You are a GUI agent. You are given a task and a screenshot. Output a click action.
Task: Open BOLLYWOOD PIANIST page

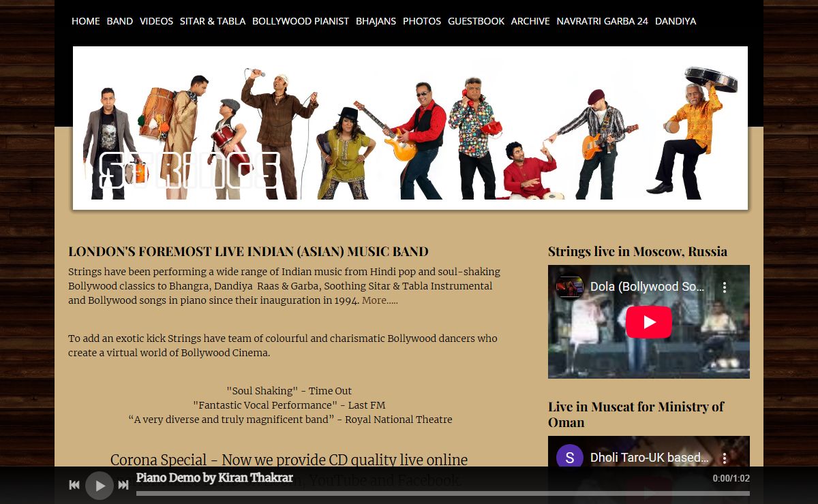click(301, 21)
